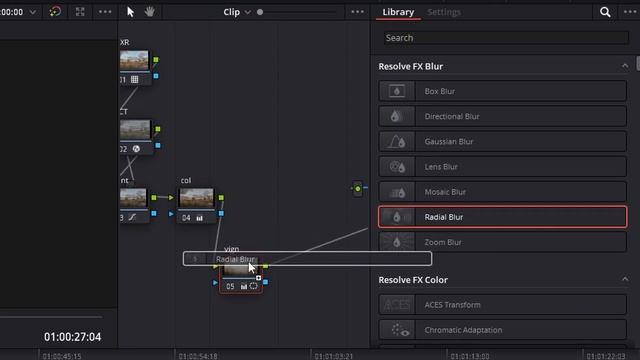The height and width of the screenshot is (360, 640).
Task: Click the expand viewer fullscreen icon
Action: [x=80, y=12]
